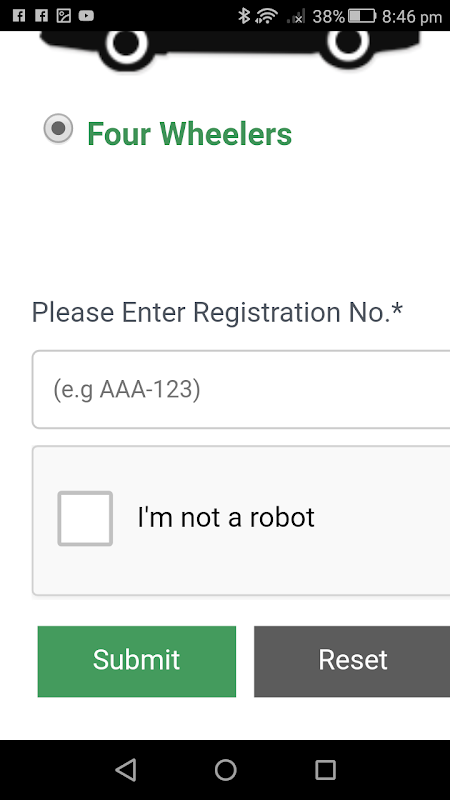
Task: Tap the Bluetooth status icon
Action: (244, 16)
